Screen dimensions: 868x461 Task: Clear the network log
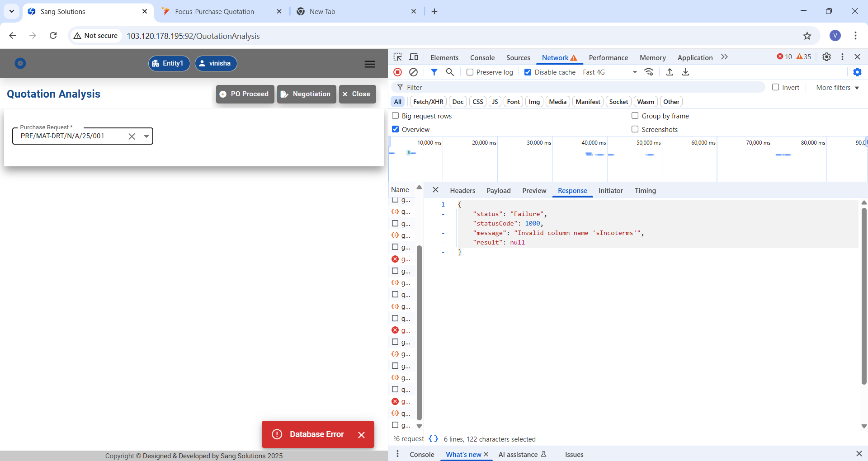(413, 72)
